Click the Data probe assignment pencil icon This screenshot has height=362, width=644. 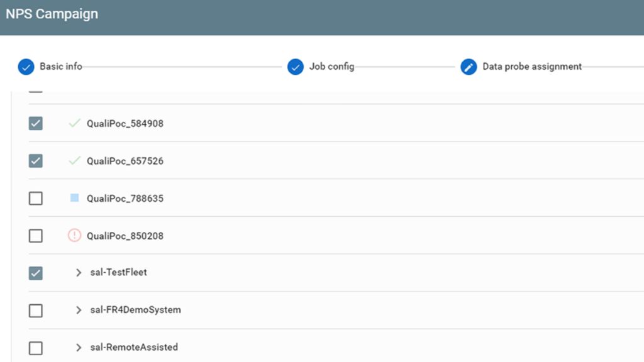click(468, 67)
